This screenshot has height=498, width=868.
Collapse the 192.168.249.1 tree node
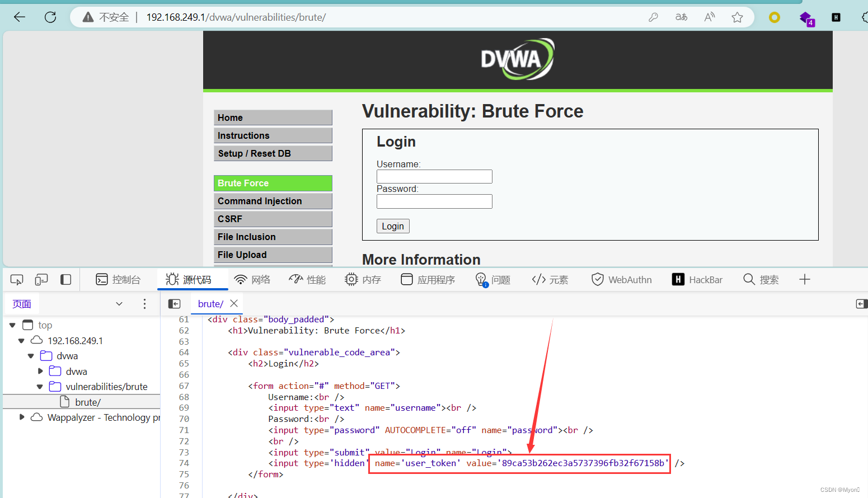(x=21, y=340)
